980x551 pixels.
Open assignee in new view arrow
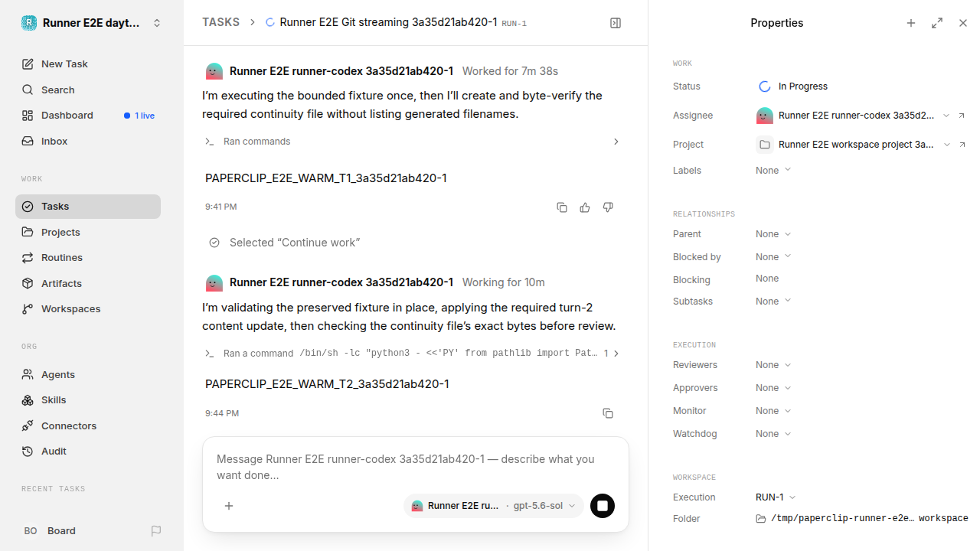pos(962,116)
